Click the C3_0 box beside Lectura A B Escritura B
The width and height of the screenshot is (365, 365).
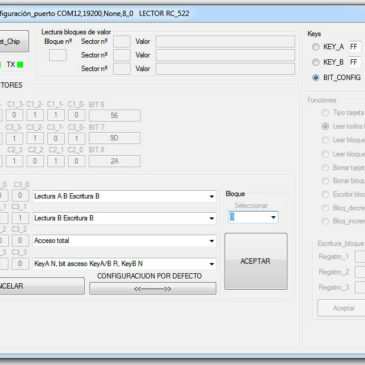click(20, 196)
